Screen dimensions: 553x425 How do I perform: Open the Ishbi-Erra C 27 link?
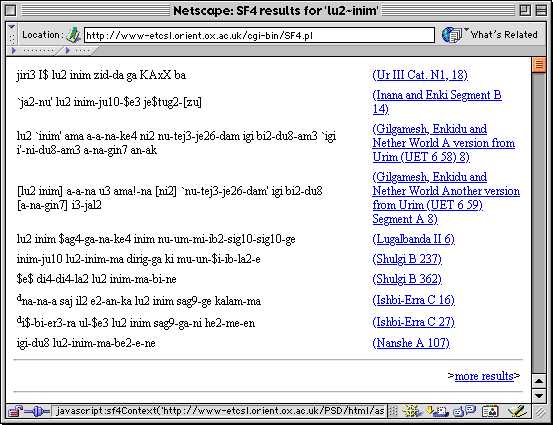coord(413,322)
